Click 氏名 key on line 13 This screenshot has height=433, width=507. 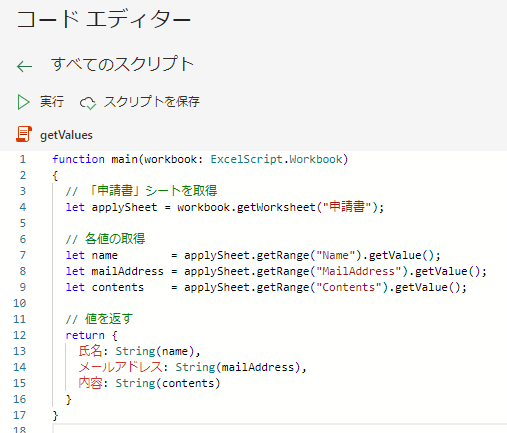pyautogui.click(x=90, y=351)
